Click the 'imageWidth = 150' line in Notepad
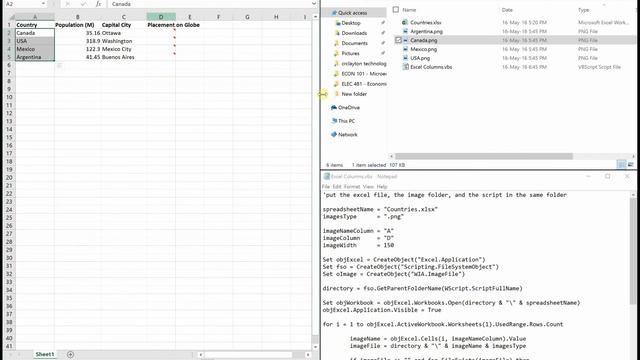This screenshot has width=640, height=360. tap(358, 245)
